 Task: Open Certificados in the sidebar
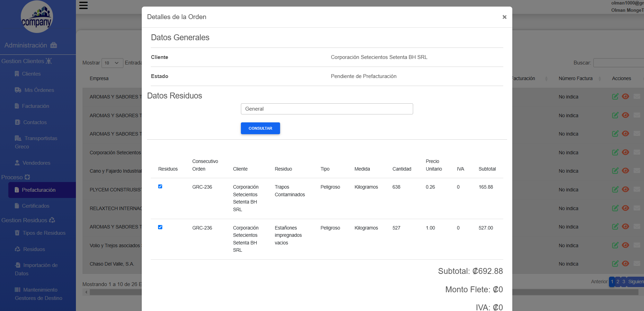36,206
